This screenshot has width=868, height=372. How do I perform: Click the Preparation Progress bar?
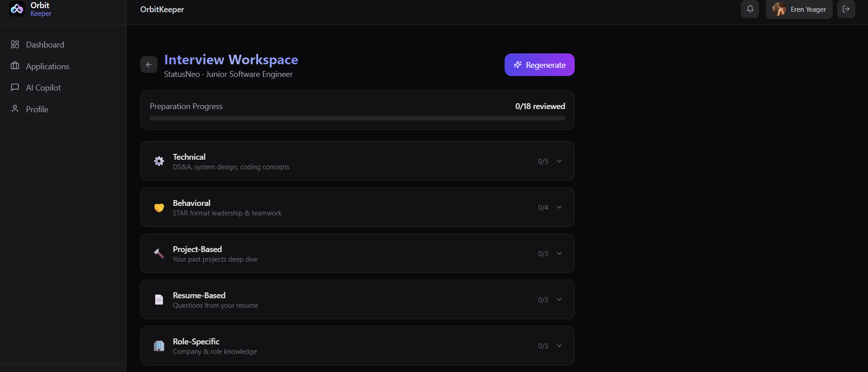[358, 118]
